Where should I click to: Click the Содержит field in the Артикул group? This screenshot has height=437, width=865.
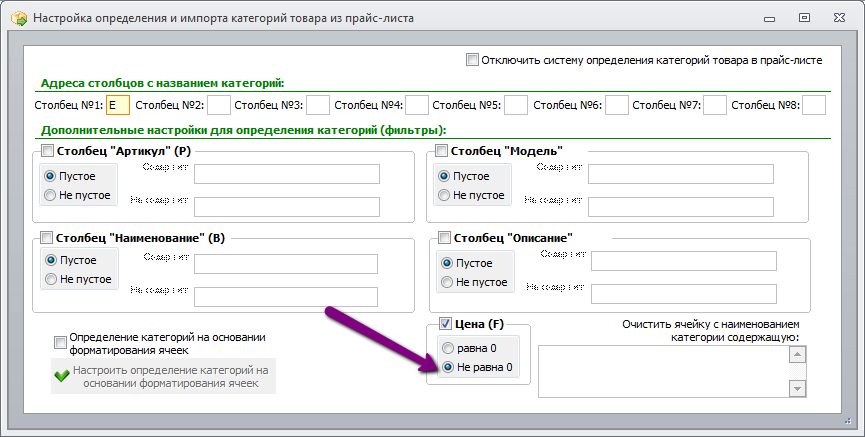tap(287, 174)
